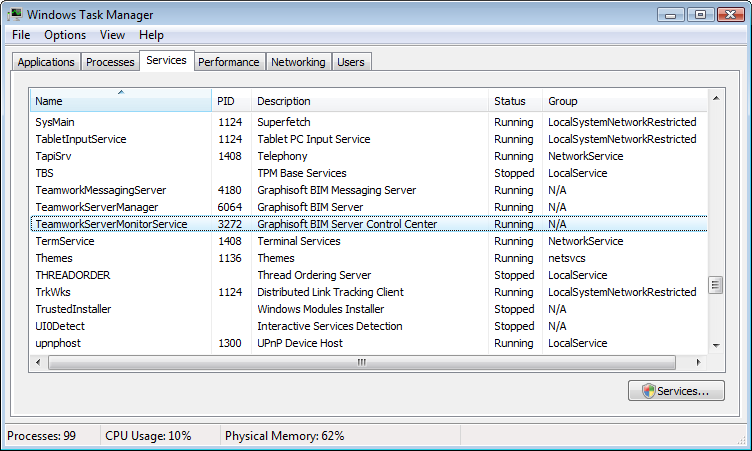Click the right horizontal scroll arrow
Viewport: 752px width, 451px height.
click(699, 362)
